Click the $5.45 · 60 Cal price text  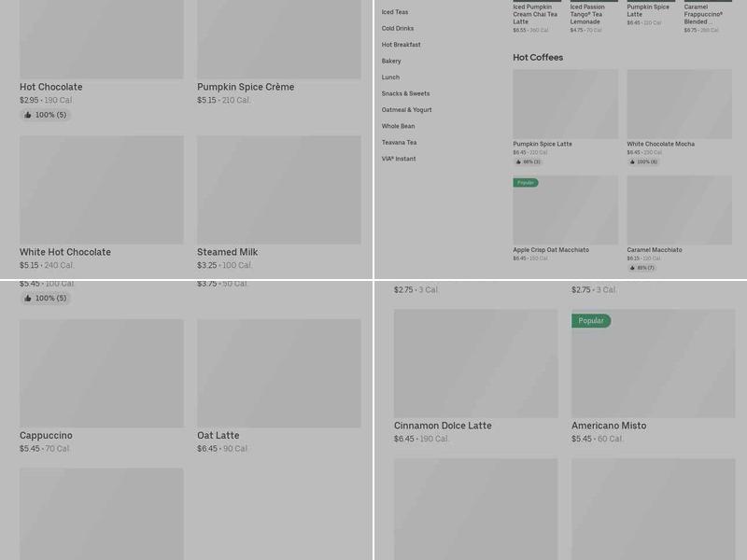click(x=597, y=439)
